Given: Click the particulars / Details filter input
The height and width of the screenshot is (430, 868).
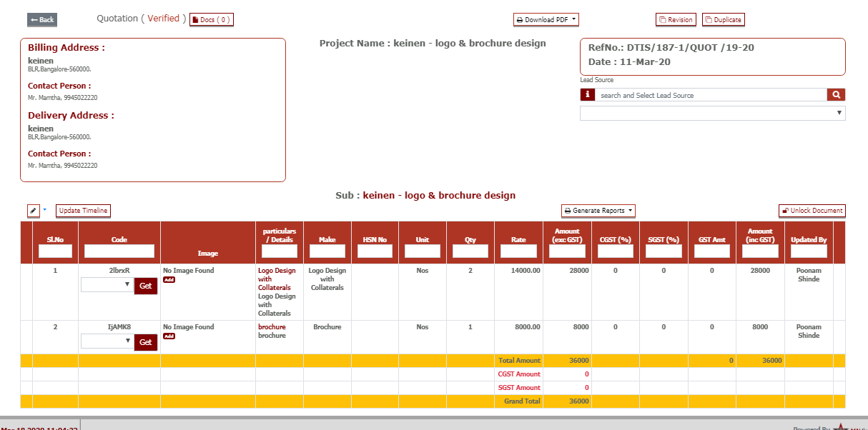Looking at the screenshot, I should pyautogui.click(x=279, y=251).
